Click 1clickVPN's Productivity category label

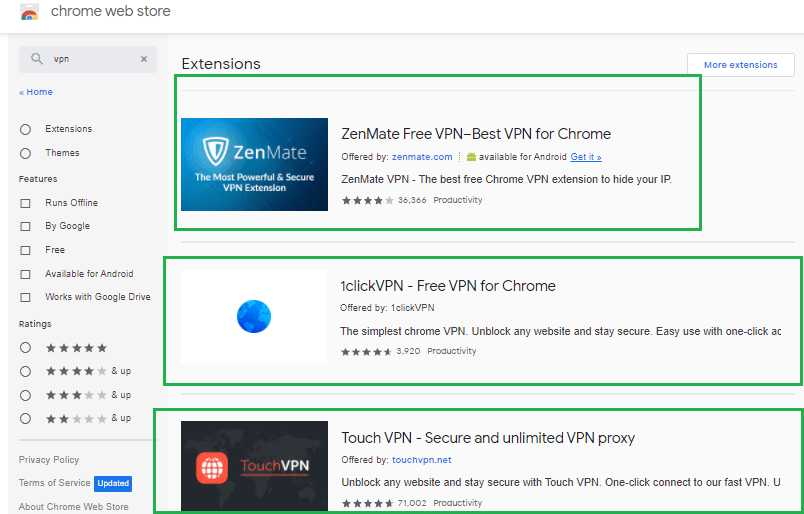point(452,351)
